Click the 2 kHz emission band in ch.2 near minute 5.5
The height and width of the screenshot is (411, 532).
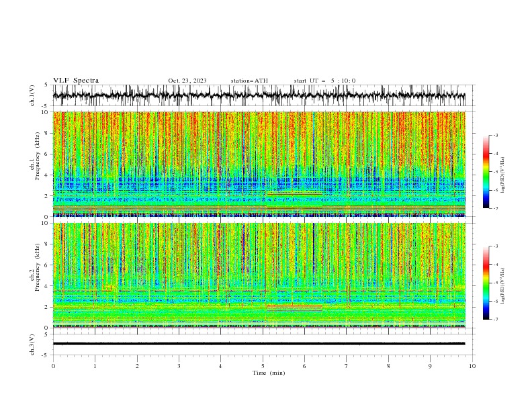point(294,308)
